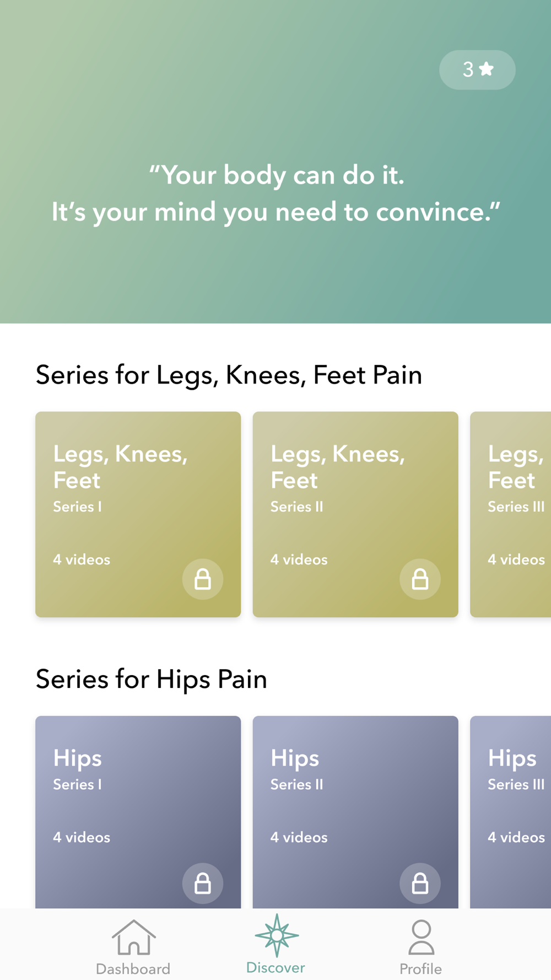This screenshot has height=980, width=551.
Task: Tap Series for Legs, Knees, Feet Pain heading
Action: 229,375
